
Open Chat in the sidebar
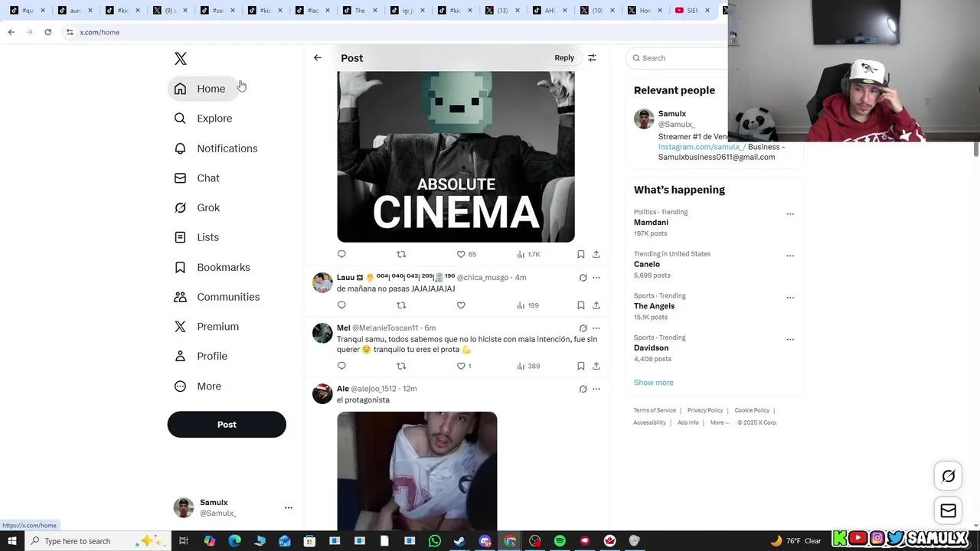[x=197, y=178]
